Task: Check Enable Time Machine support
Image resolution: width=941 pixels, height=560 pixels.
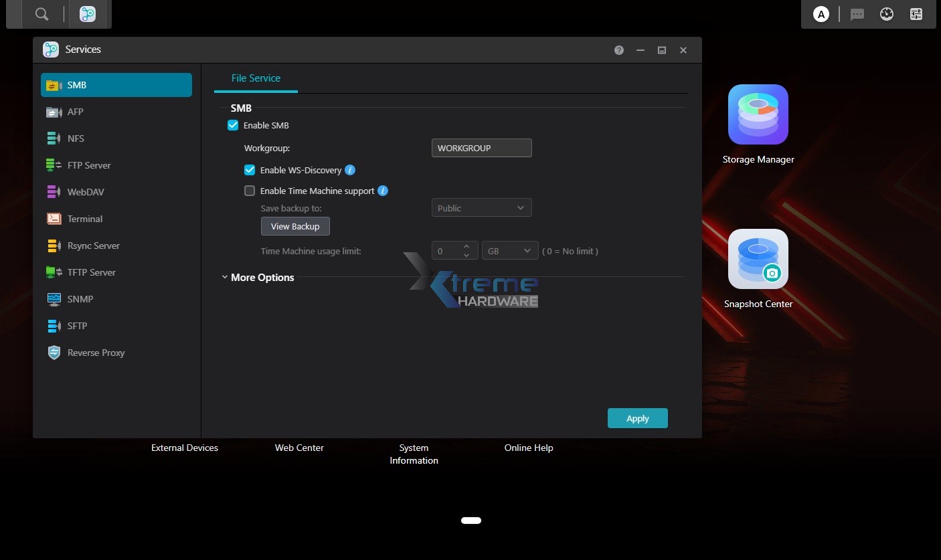Action: (250, 191)
